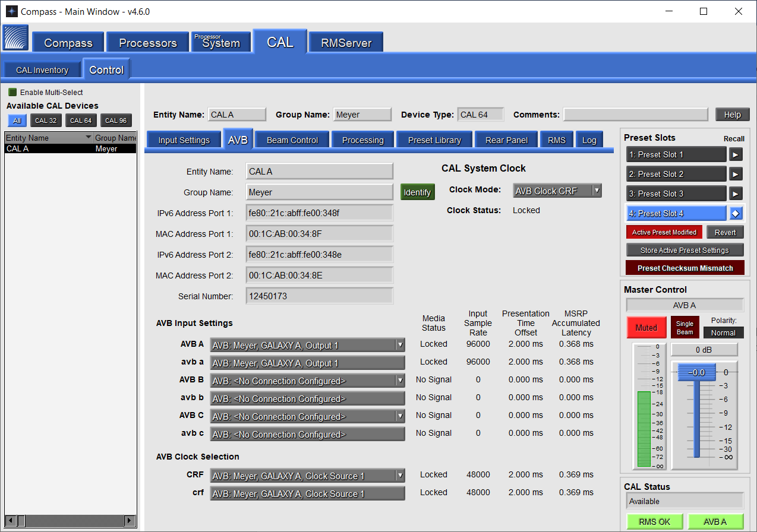Screen dimensions: 757x532
Task: Filter devices by CAL 96
Action: point(116,121)
